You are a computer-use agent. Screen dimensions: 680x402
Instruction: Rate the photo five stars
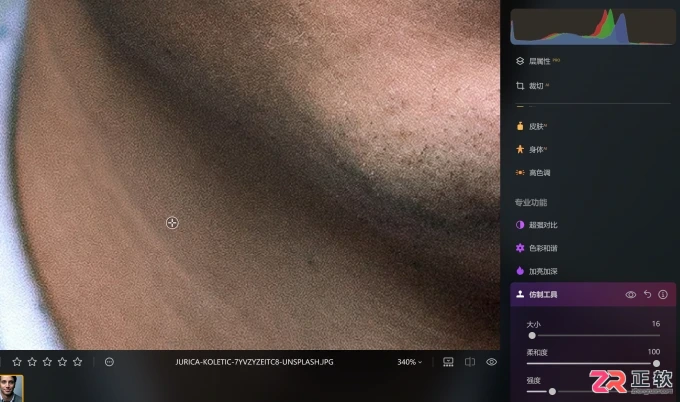[78, 362]
